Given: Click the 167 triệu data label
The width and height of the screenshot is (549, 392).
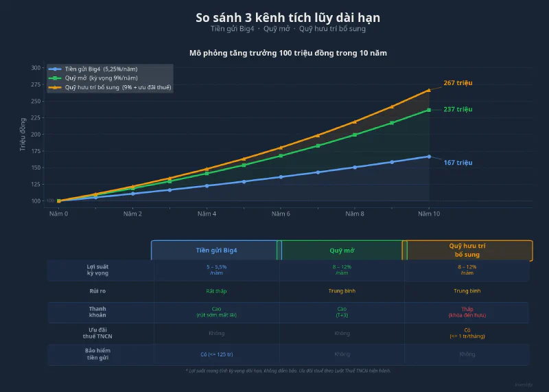Looking at the screenshot, I should (458, 163).
